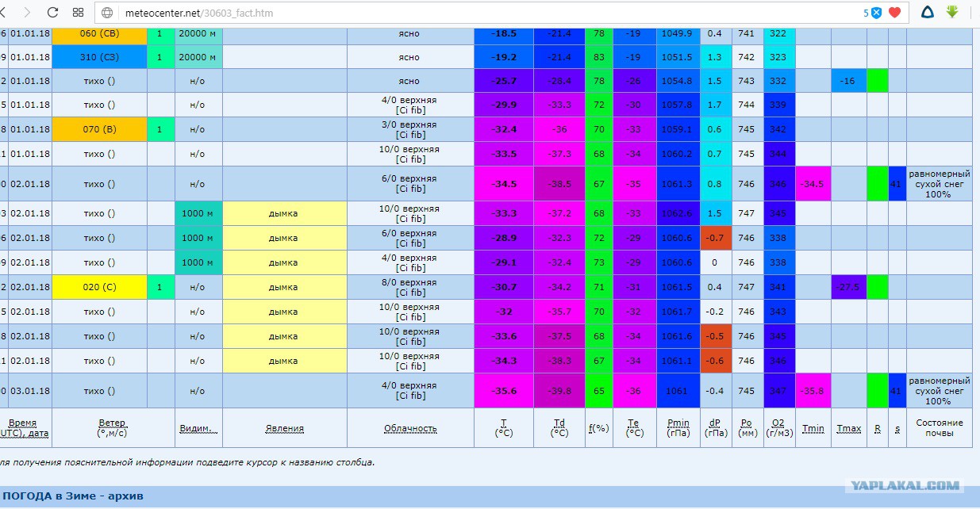980x509 pixels.
Task: Click the temperature value -25.7
Action: tap(504, 81)
